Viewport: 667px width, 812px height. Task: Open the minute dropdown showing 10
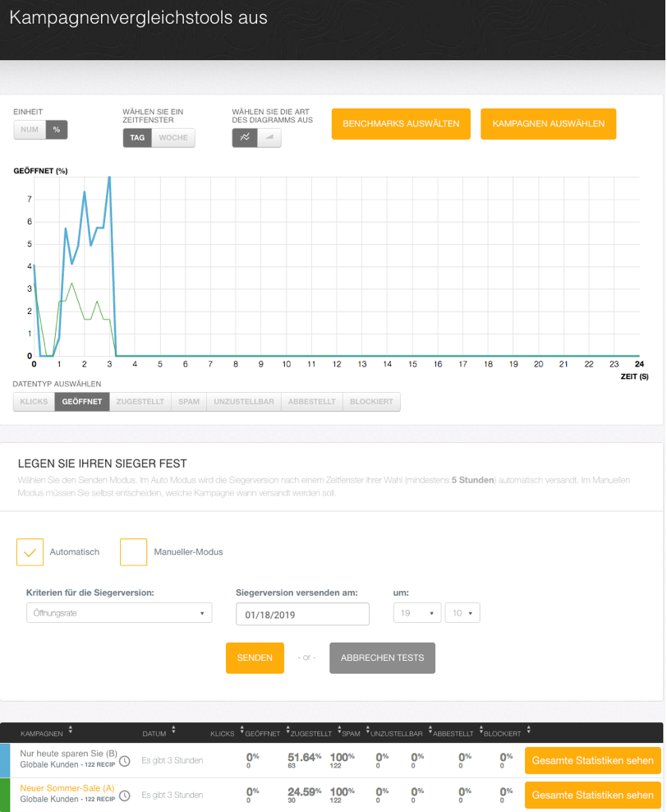tap(462, 612)
